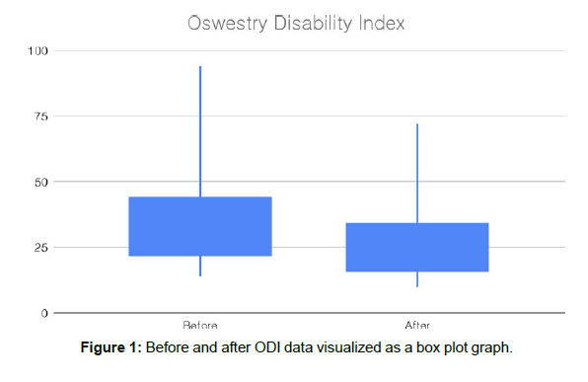Viewport: 588px width, 382px height.
Task: Click the 75 y-axis label
Action: [41, 116]
